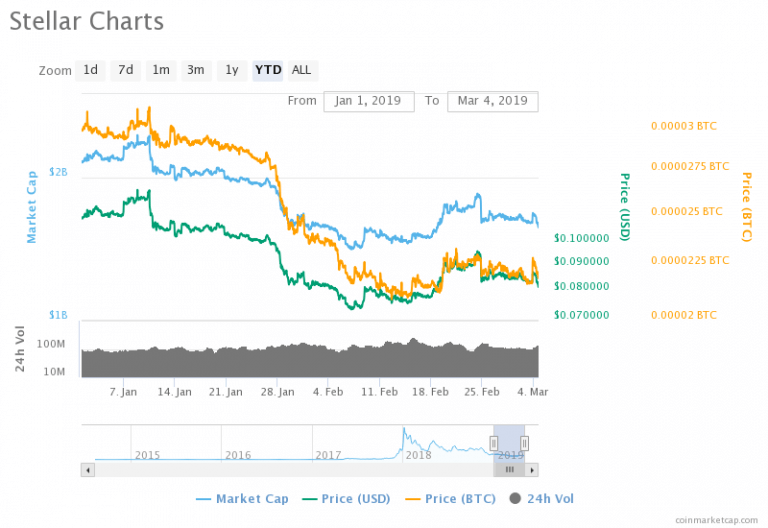Show ALL historical data
Image resolution: width=768 pixels, height=528 pixels.
[x=302, y=71]
